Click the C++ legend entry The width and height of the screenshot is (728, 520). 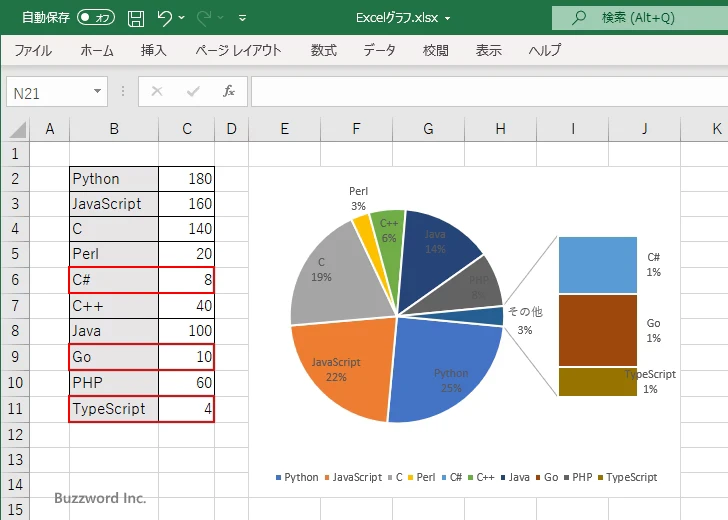coord(481,477)
